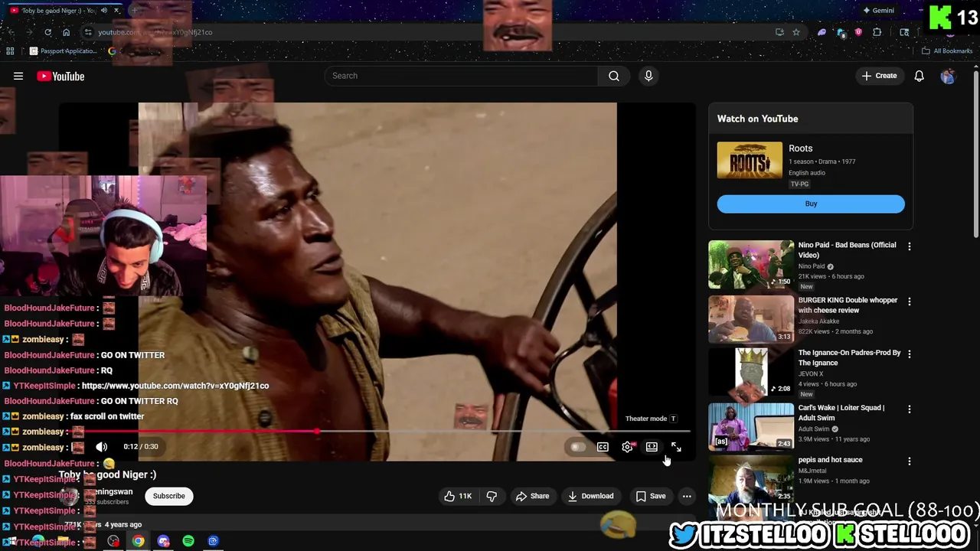Open YouTube notifications bell
This screenshot has width=980, height=551.
tap(919, 76)
